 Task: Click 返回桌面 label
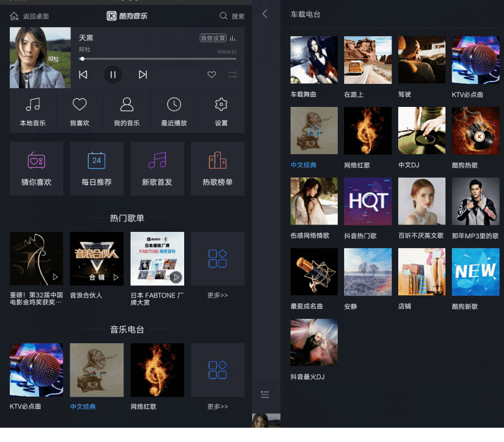[x=36, y=16]
